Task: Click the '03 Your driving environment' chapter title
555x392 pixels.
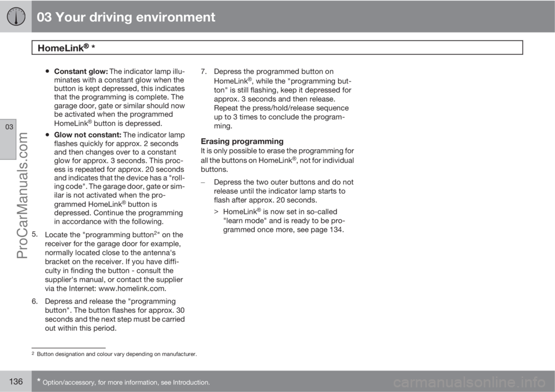Action: click(x=125, y=17)
